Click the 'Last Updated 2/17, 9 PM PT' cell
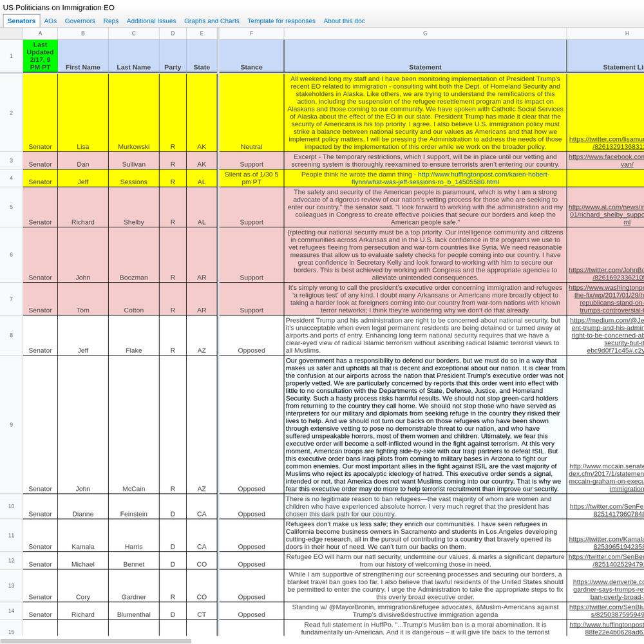Image resolution: width=644 pixels, height=644 pixels. coord(40,56)
